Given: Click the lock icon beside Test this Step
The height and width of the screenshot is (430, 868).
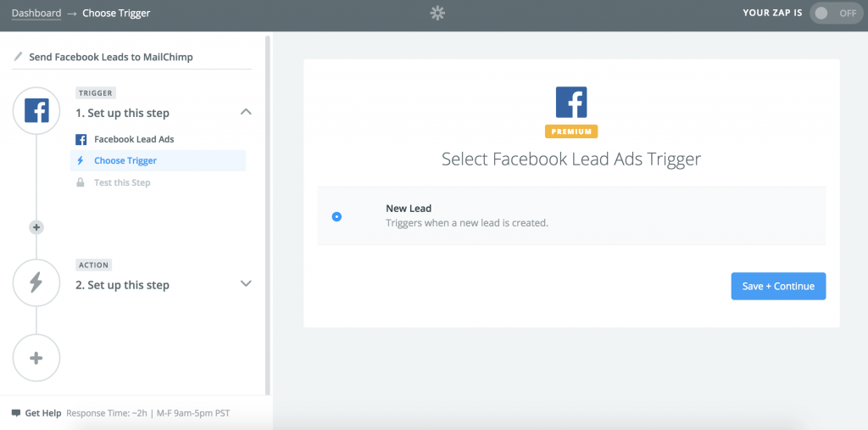Looking at the screenshot, I should (81, 182).
